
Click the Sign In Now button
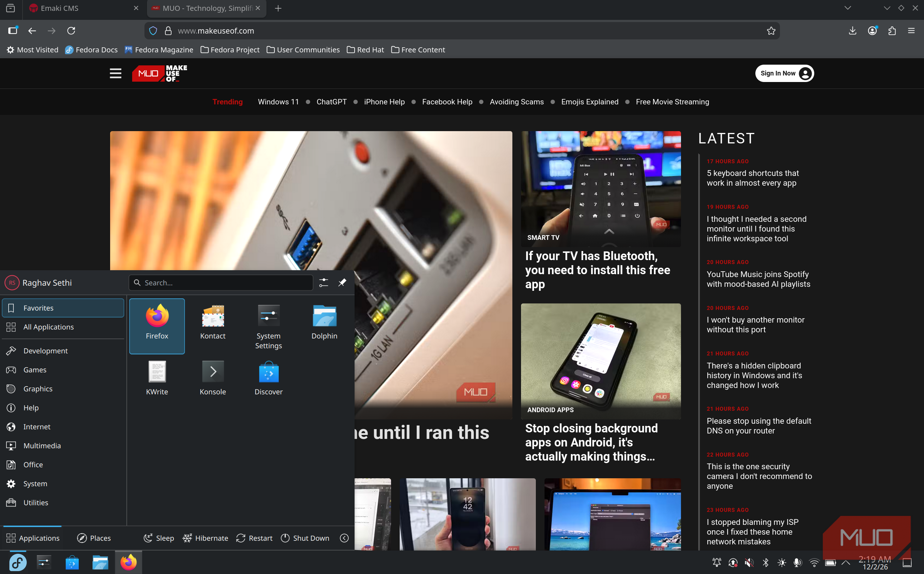pos(784,73)
